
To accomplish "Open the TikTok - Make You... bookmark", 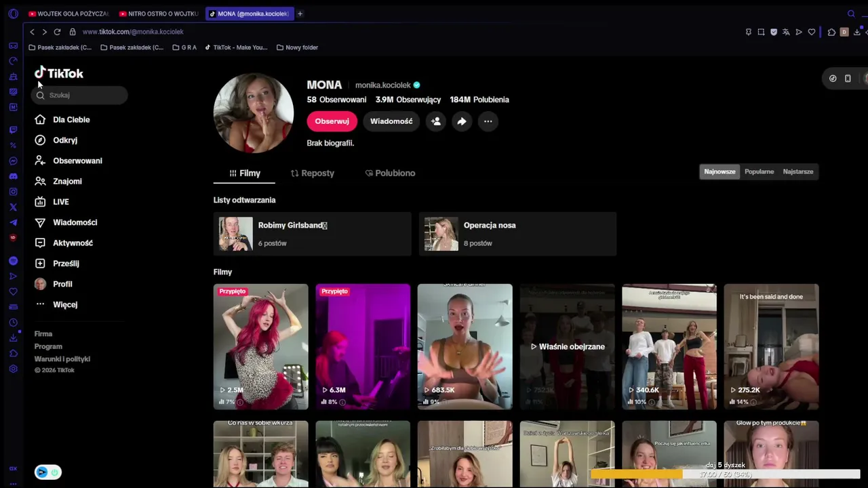I will click(x=237, y=47).
